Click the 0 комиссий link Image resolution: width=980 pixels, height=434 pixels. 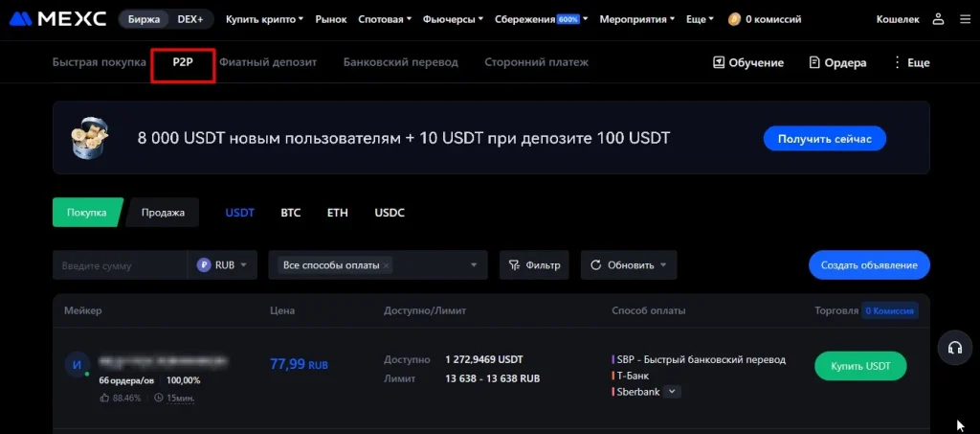tap(773, 19)
